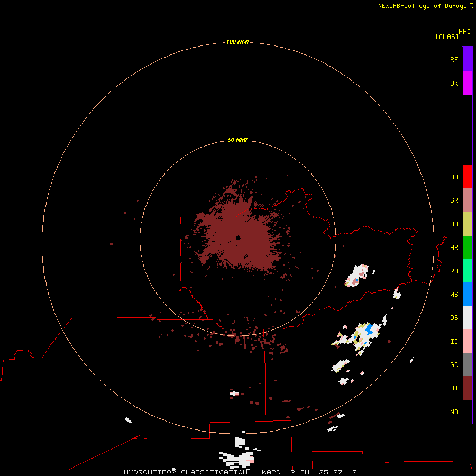
Task: Click the HA legend label
Action: (x=454, y=177)
